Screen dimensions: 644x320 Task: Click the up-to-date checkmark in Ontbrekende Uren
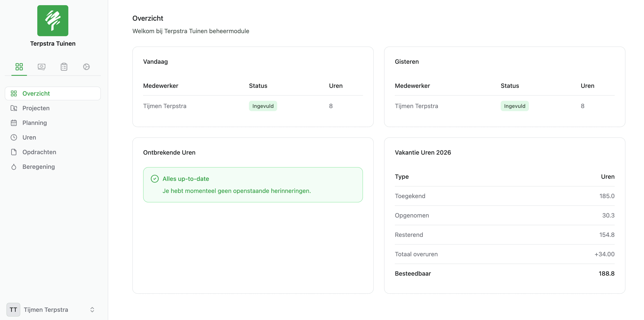(155, 179)
